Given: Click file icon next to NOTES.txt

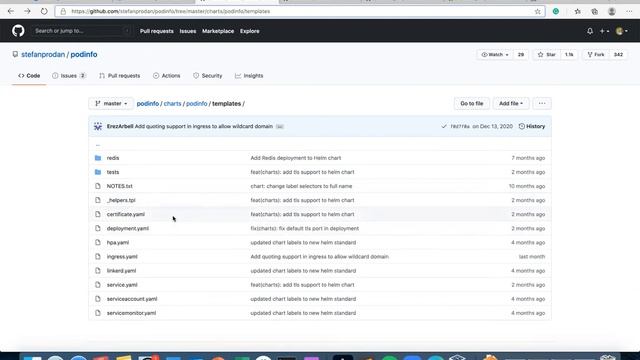Looking at the screenshot, I should pyautogui.click(x=98, y=186).
